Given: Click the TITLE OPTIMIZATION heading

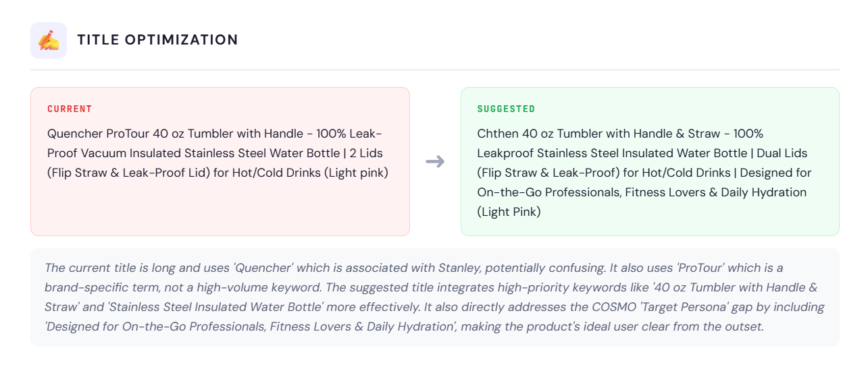Looking at the screenshot, I should pyautogui.click(x=157, y=40).
